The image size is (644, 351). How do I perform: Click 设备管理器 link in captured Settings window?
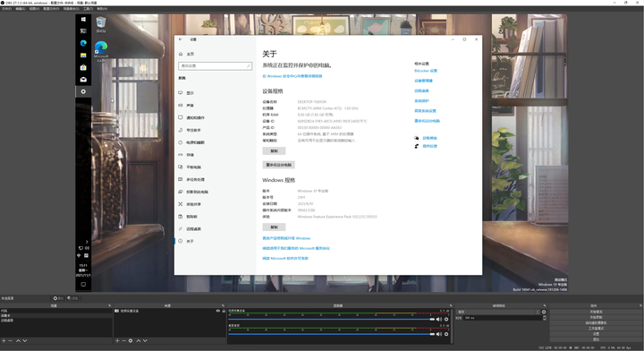(x=423, y=81)
